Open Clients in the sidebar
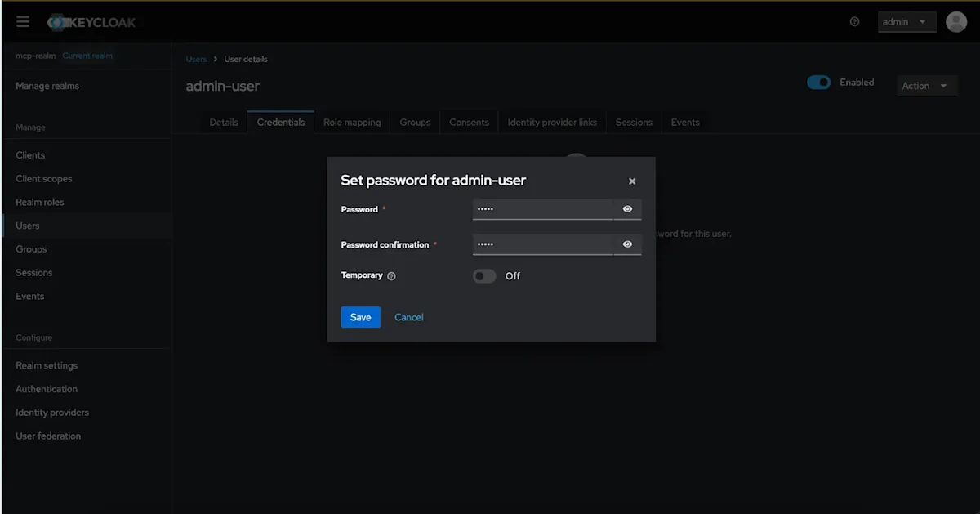The width and height of the screenshot is (980, 514). [86, 155]
